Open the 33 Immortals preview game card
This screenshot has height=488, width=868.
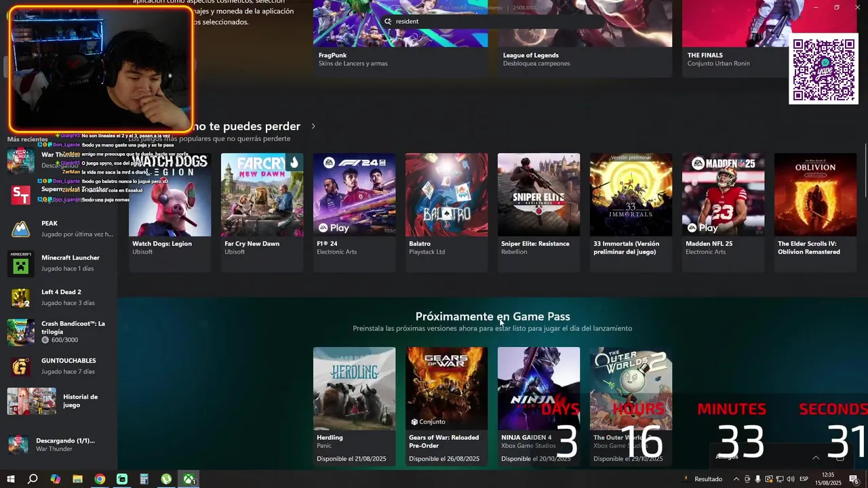[631, 212]
